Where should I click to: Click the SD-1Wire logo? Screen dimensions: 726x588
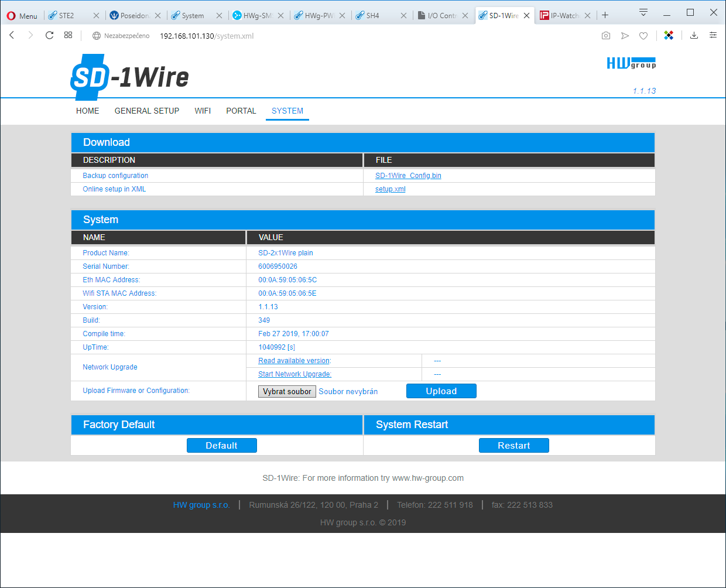click(x=129, y=77)
